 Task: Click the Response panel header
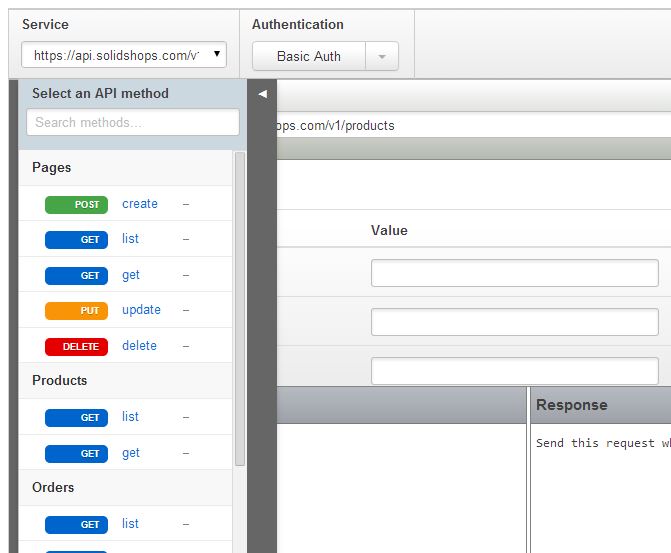click(601, 405)
